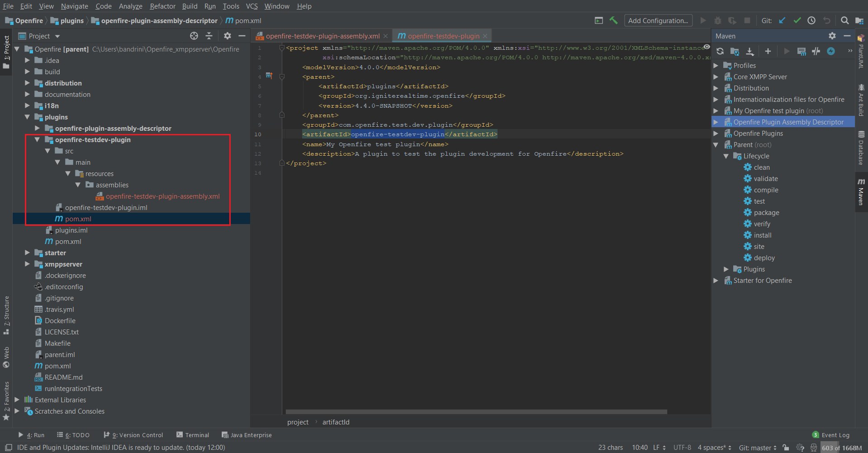This screenshot has width=868, height=453.
Task: Open the Refactor menu
Action: (x=162, y=6)
